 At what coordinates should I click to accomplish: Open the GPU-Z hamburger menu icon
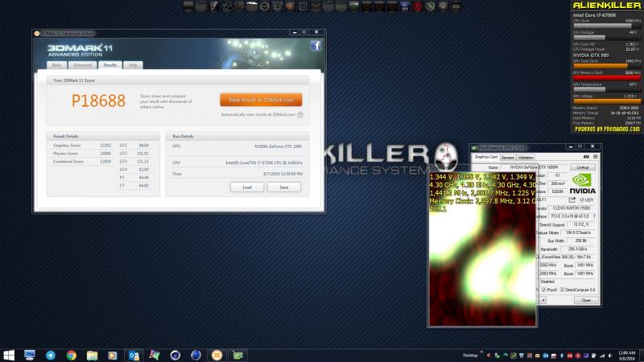(x=595, y=157)
